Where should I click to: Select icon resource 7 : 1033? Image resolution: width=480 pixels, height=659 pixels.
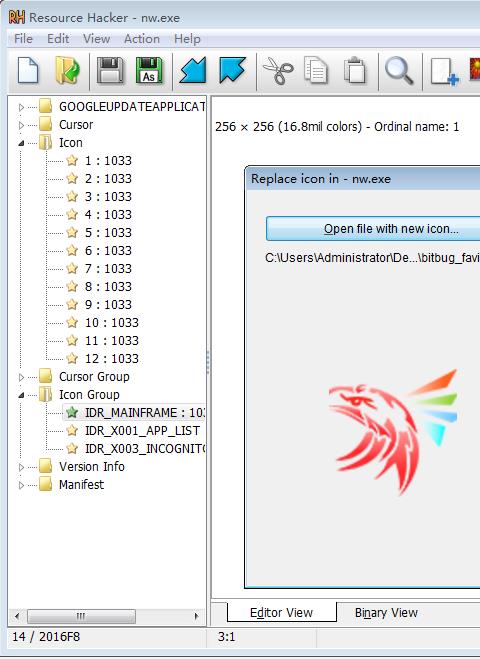[x=108, y=269]
